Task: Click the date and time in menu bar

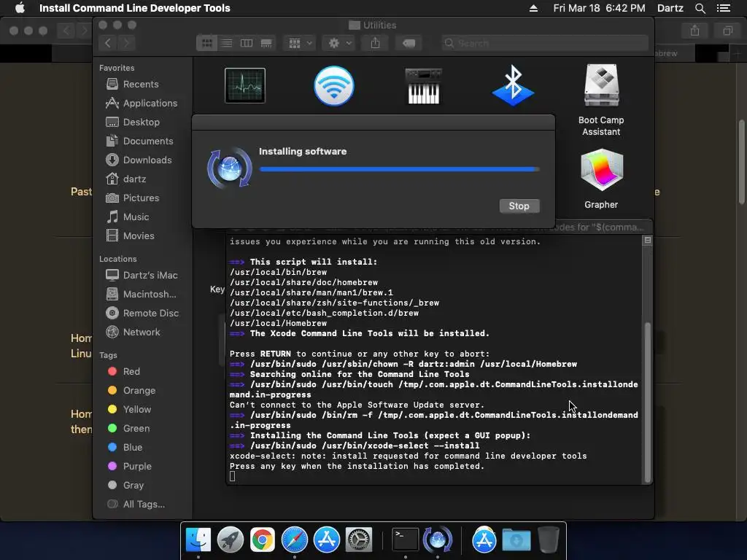Action: pos(600,8)
